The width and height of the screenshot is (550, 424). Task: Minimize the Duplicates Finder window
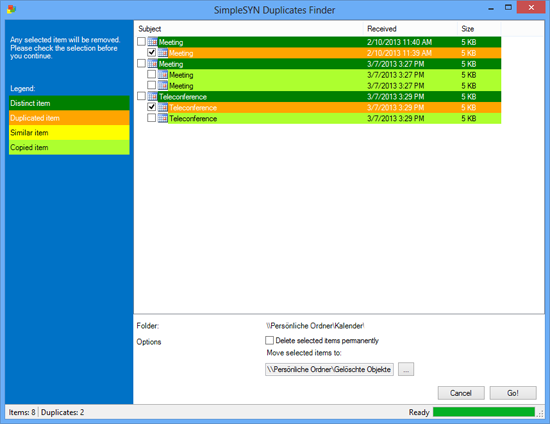pos(491,8)
